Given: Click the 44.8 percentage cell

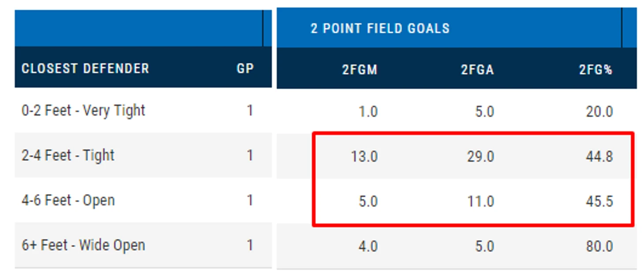Looking at the screenshot, I should pos(599,157).
